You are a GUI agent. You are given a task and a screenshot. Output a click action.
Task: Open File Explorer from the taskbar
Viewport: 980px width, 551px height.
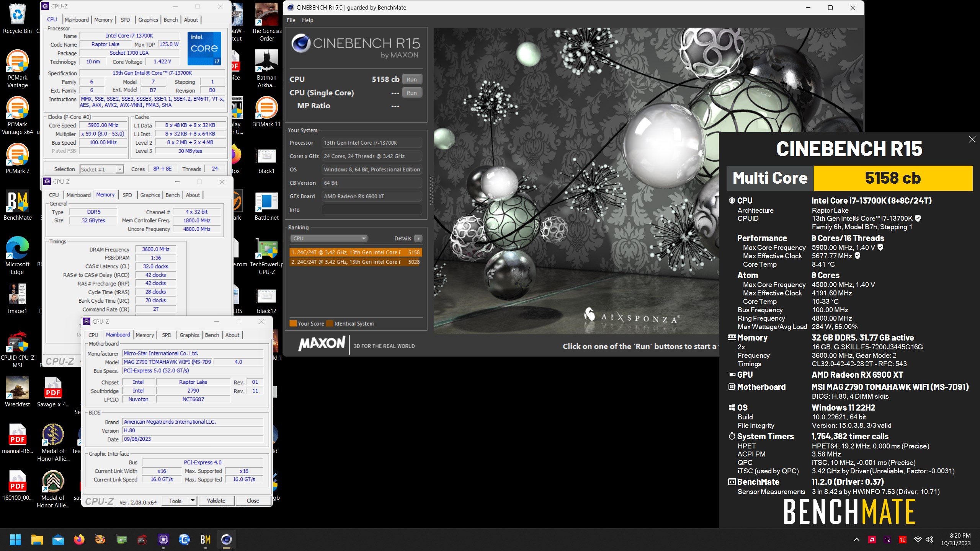point(37,540)
